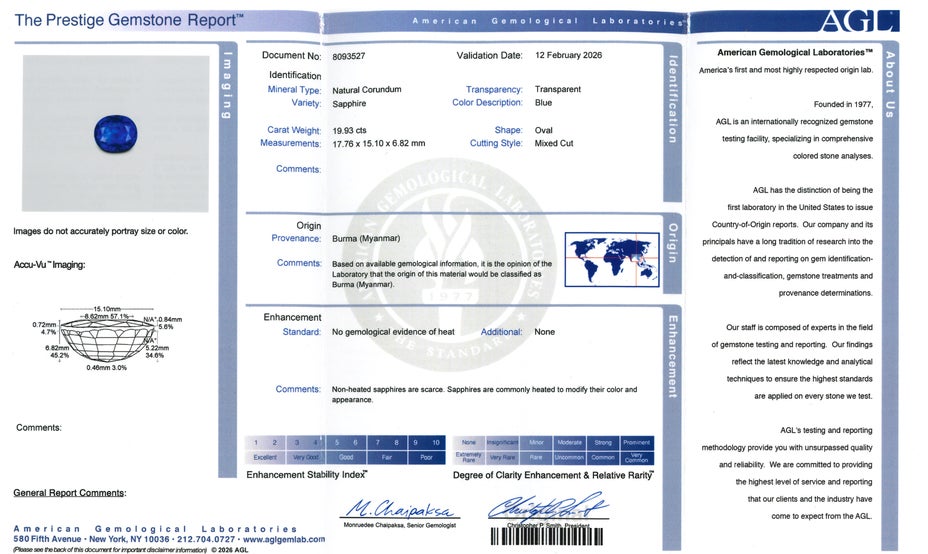
Task: Click Monruedee Chaipaksa, Senior Gemologist caption
Action: (399, 526)
